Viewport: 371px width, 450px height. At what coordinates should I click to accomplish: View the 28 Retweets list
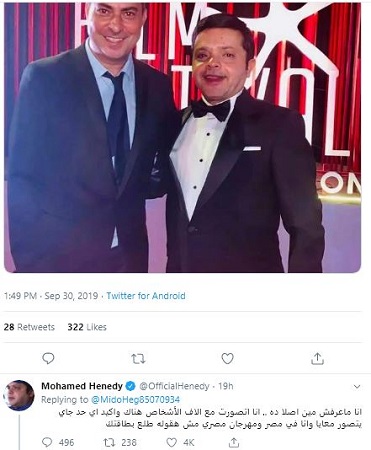pyautogui.click(x=29, y=327)
